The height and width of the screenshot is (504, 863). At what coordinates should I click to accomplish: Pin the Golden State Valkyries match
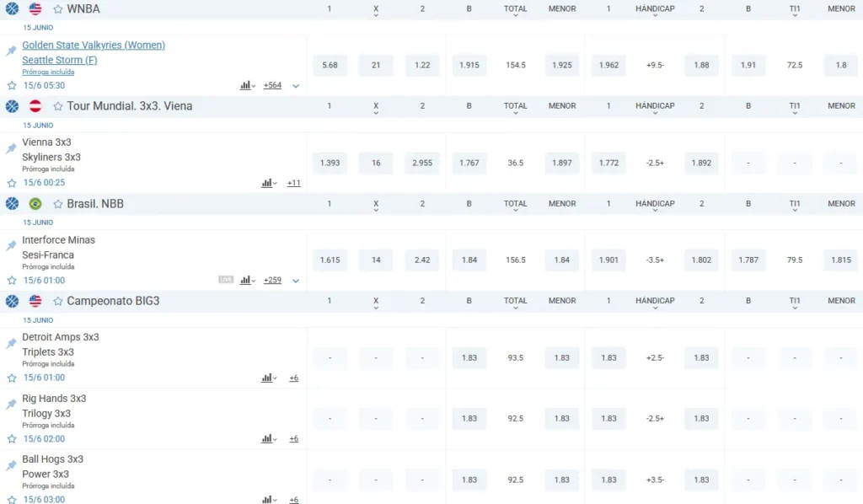11,51
